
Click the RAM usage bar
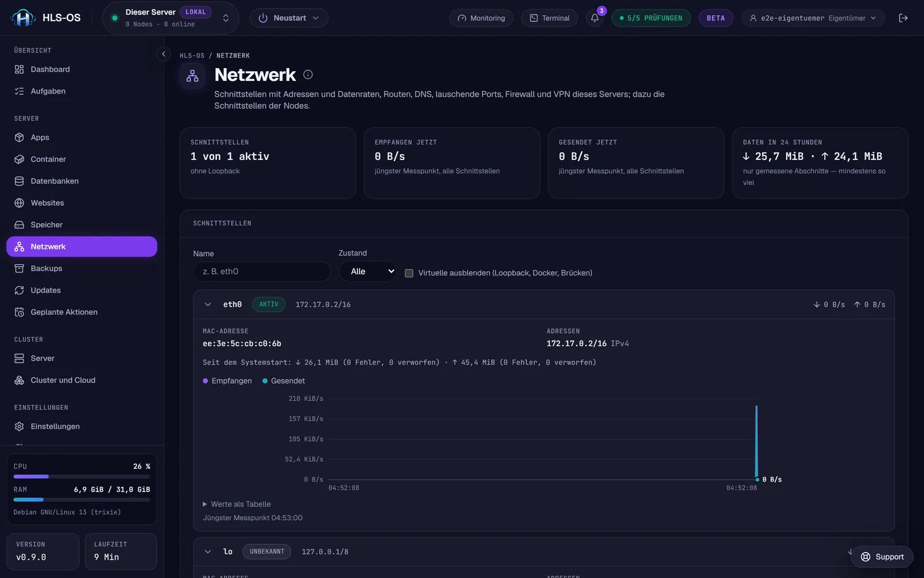81,499
